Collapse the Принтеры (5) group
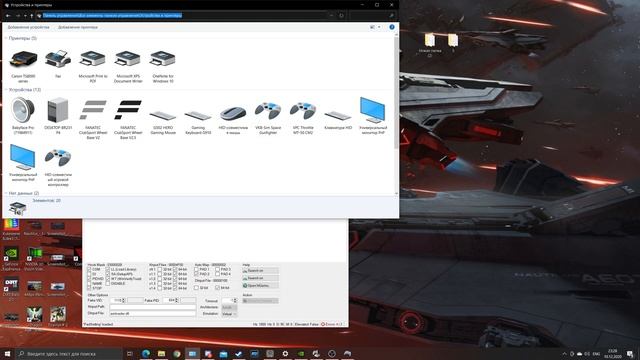This screenshot has height=360, width=640. click(x=6, y=38)
